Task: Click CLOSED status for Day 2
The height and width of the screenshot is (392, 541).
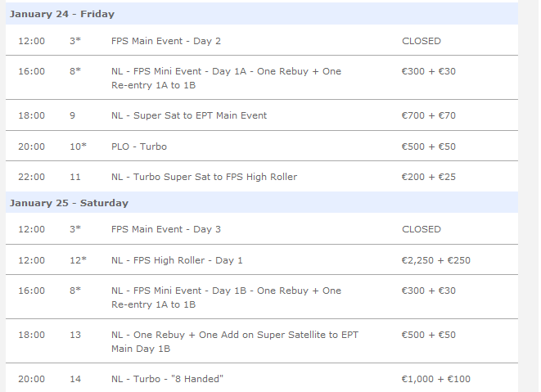Action: (422, 41)
